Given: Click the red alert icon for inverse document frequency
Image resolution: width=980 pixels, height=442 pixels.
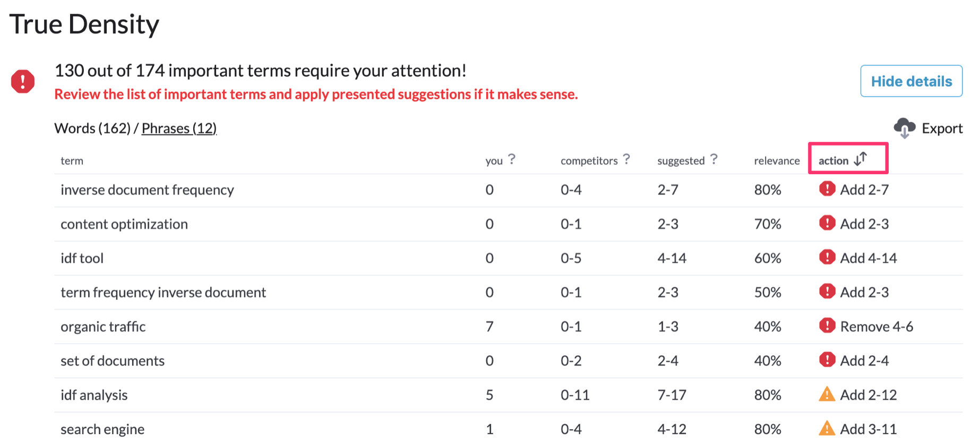Looking at the screenshot, I should [x=827, y=189].
